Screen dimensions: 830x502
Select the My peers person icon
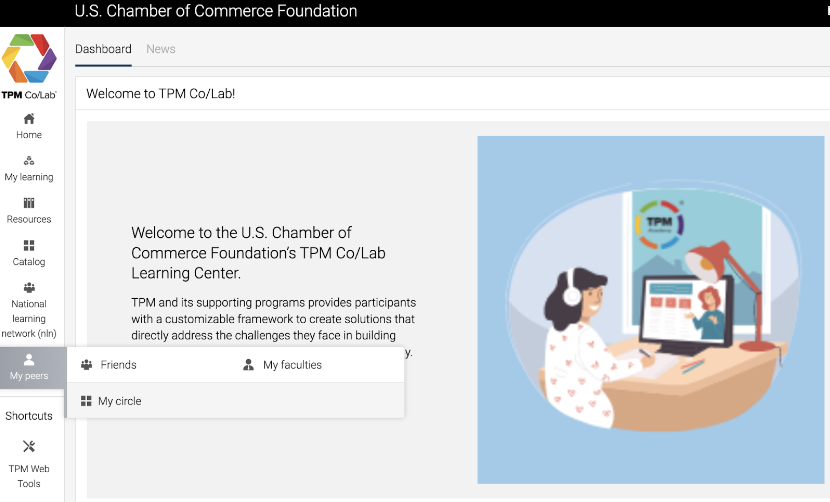(29, 360)
